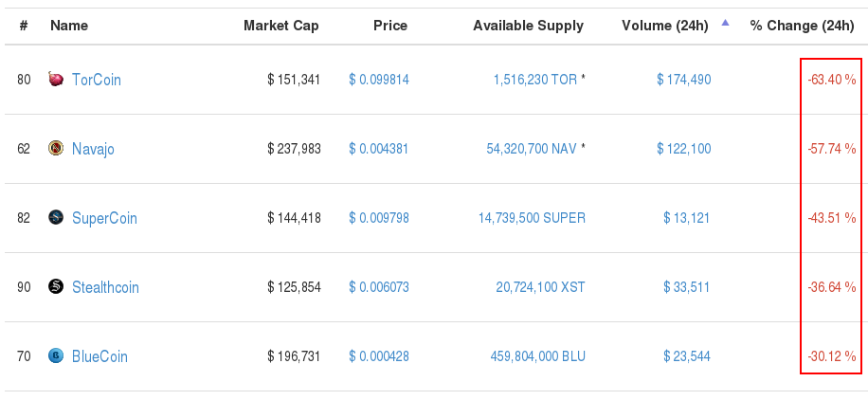Click the BlueCoin logo icon

[x=56, y=355]
